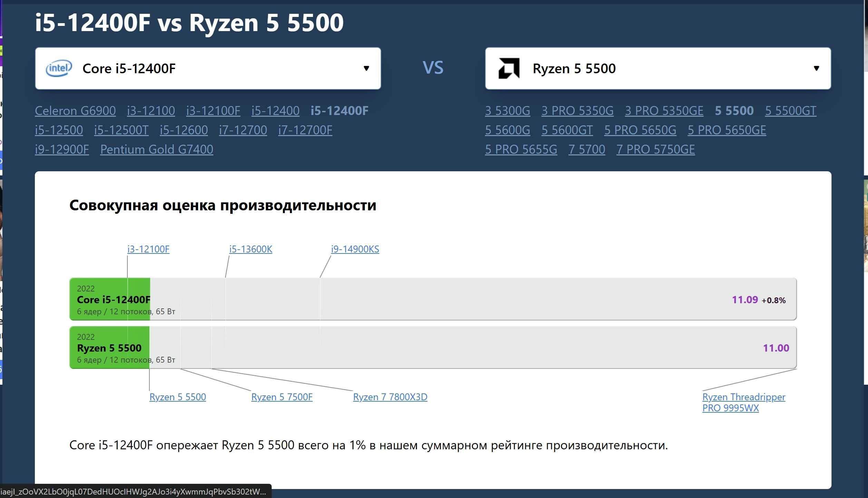
Task: Open the i9-14900KS chart marker label
Action: pos(355,249)
